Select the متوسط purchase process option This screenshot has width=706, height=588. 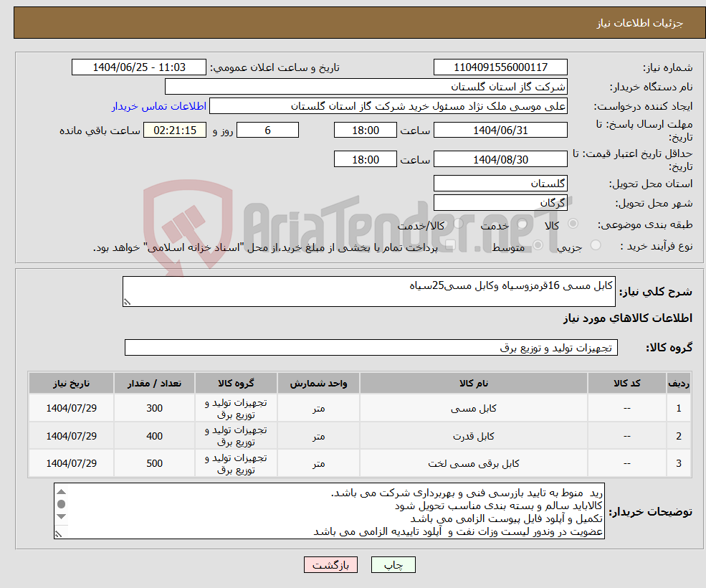pos(538,245)
